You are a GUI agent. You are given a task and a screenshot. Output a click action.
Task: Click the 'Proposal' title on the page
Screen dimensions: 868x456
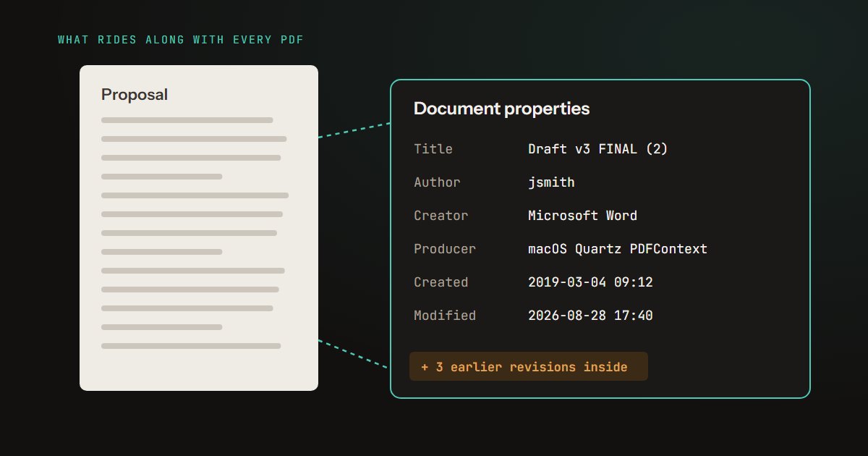135,95
